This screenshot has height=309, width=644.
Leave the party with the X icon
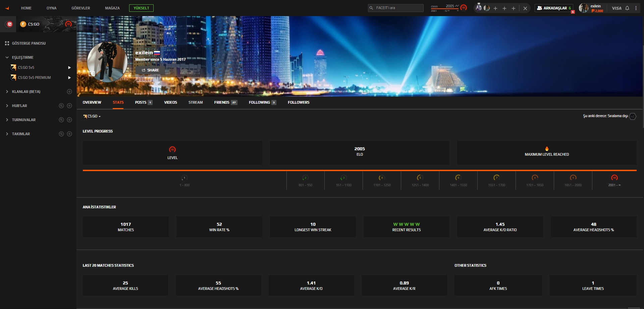click(x=525, y=8)
